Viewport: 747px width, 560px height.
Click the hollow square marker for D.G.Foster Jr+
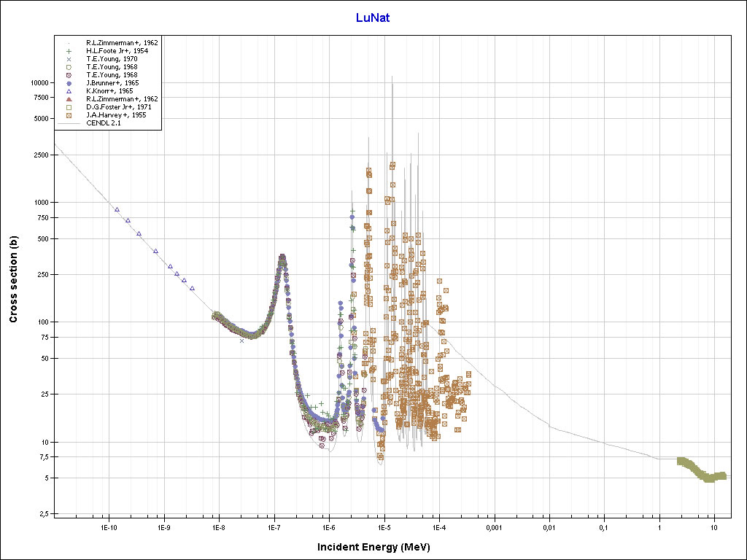[69, 106]
